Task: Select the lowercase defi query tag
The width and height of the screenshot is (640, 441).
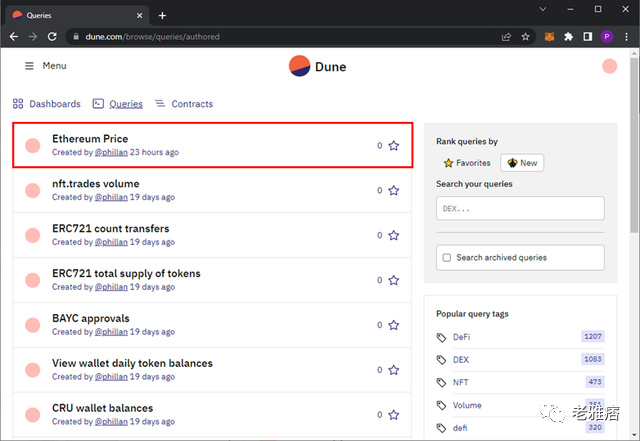Action: 460,428
